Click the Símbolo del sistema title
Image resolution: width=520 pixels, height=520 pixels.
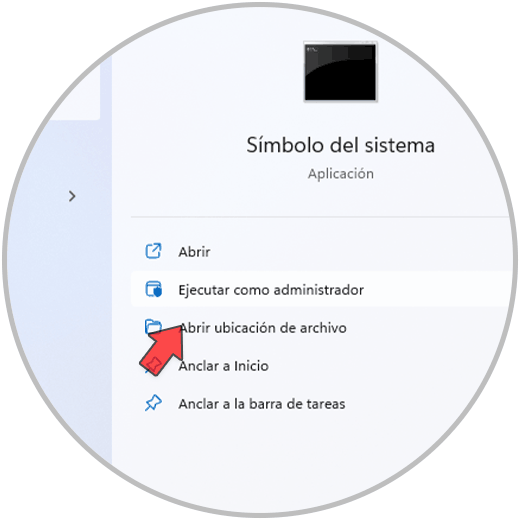tap(340, 145)
